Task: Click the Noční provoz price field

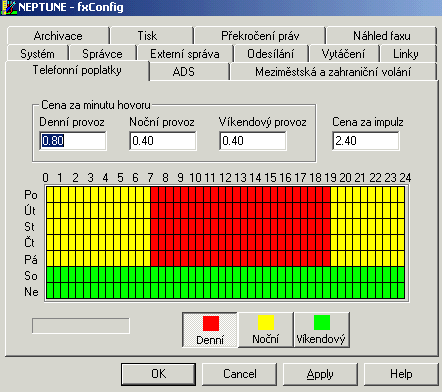Action: pos(163,141)
